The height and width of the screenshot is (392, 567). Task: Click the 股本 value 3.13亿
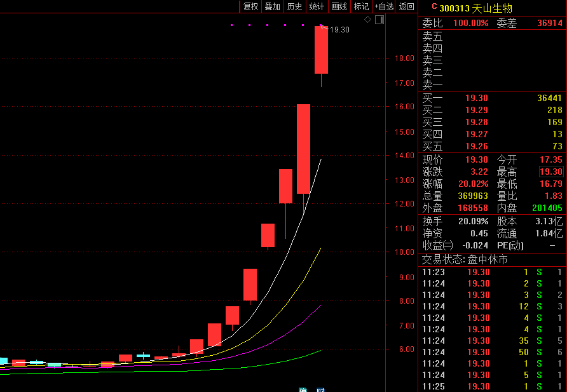coord(549,221)
